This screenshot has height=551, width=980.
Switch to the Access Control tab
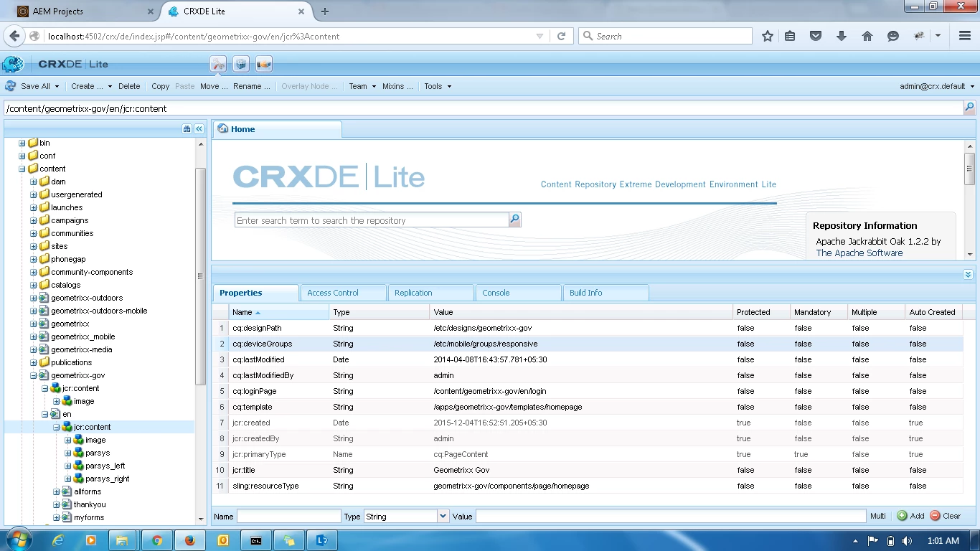pyautogui.click(x=343, y=293)
